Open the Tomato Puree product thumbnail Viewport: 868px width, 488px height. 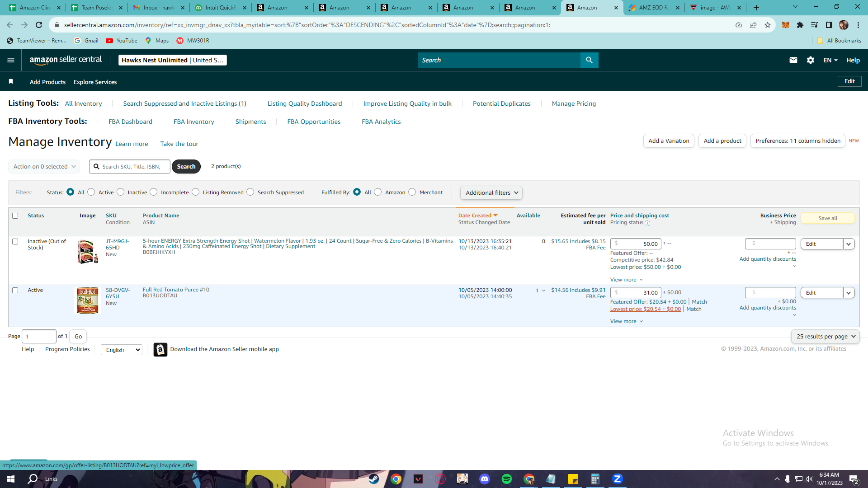(x=87, y=300)
